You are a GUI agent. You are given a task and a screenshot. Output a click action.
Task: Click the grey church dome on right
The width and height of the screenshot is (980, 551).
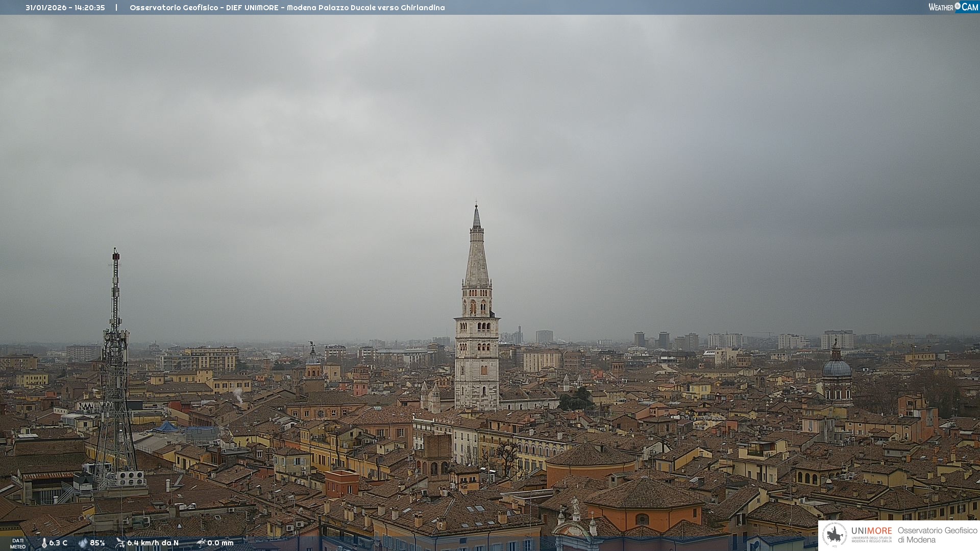[836, 368]
